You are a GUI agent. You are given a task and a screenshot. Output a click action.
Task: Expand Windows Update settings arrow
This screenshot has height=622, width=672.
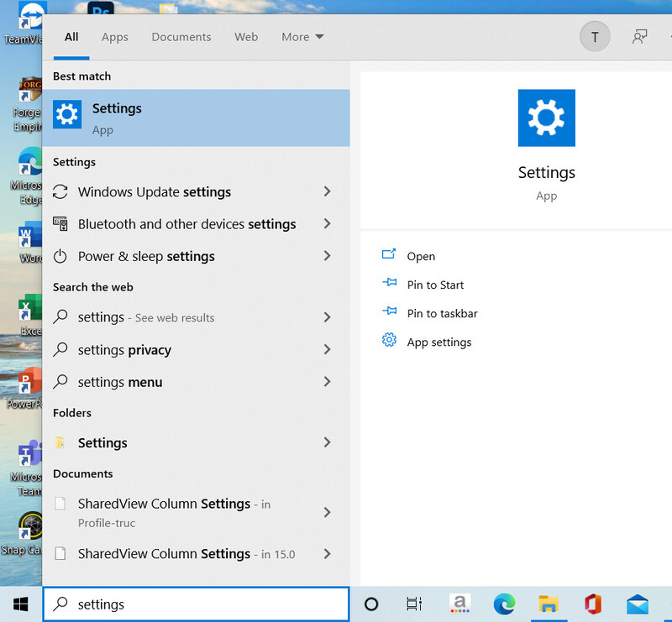point(327,191)
